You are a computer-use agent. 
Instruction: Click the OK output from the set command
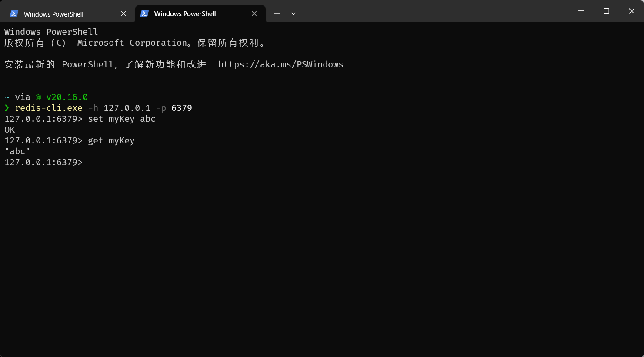(9, 130)
